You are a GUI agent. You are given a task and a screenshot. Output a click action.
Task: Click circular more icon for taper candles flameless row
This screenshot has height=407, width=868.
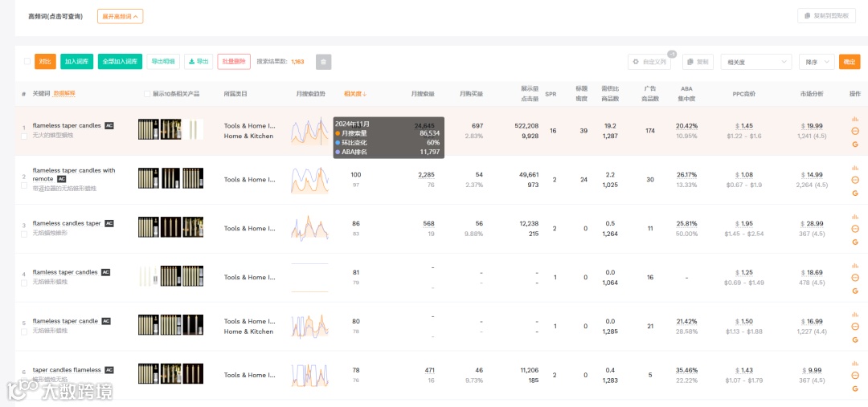click(854, 376)
